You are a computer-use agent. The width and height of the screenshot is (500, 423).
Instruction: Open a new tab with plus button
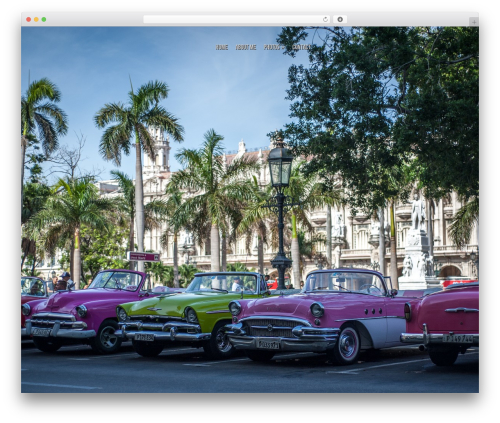point(474,22)
